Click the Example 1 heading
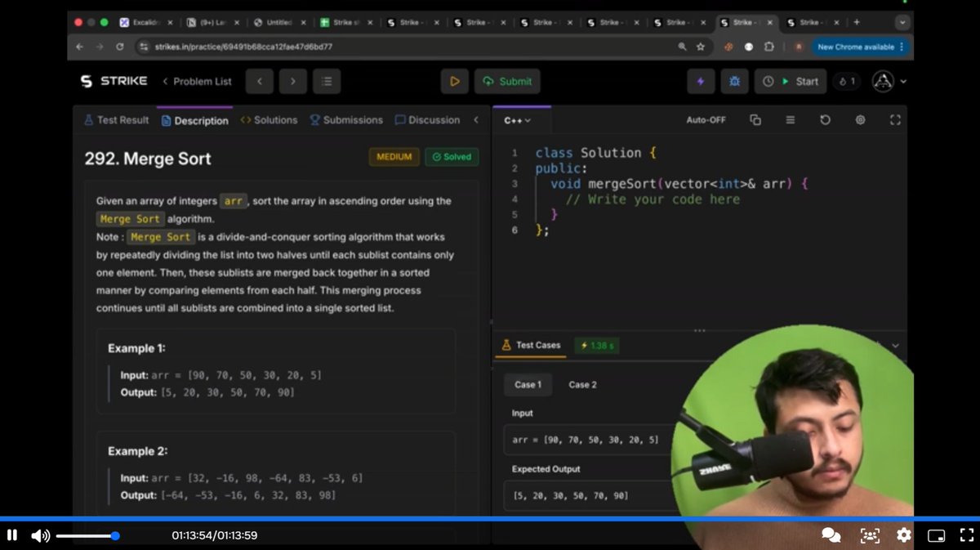This screenshot has width=980, height=550. (x=136, y=348)
